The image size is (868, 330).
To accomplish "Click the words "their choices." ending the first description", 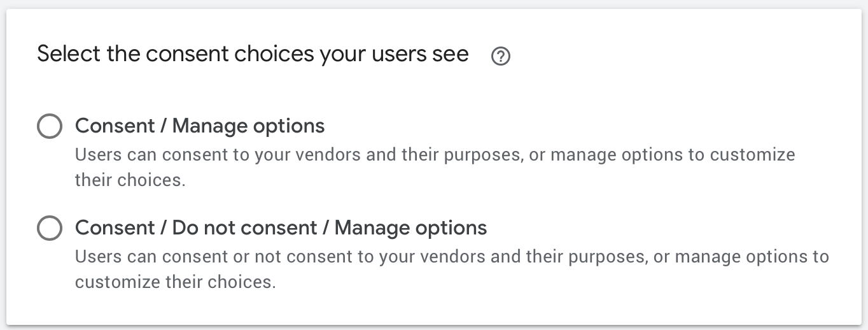I will pyautogui.click(x=130, y=180).
